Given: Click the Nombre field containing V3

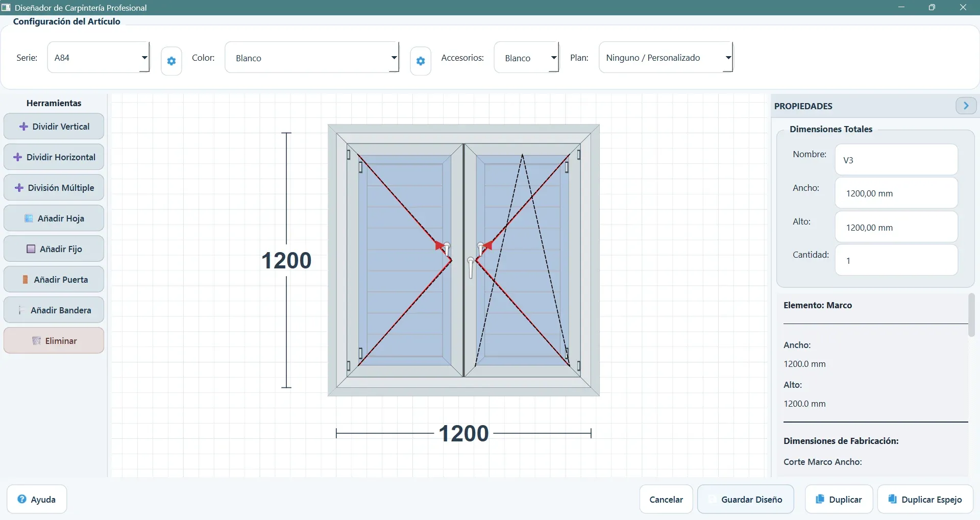Looking at the screenshot, I should (896, 160).
